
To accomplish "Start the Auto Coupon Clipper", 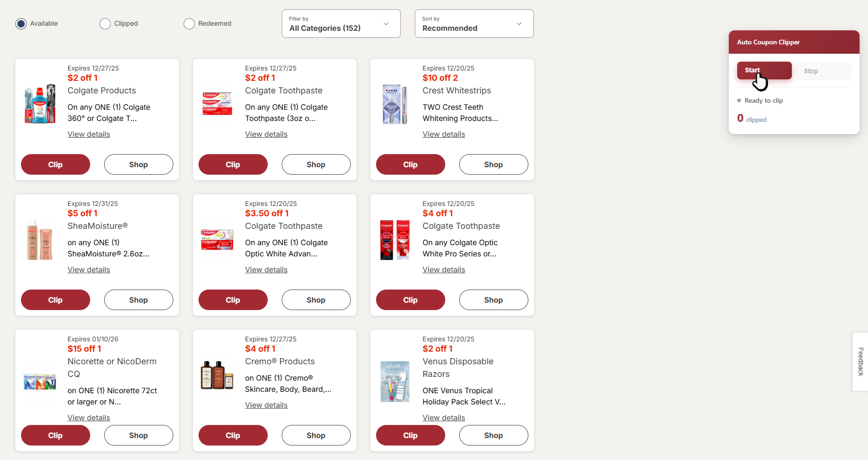I will click(x=764, y=71).
